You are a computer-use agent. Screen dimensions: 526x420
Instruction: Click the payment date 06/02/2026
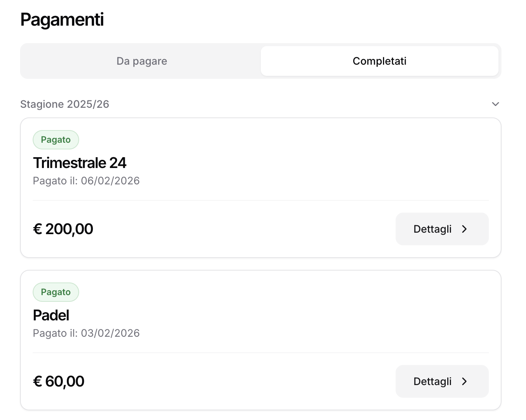(110, 181)
